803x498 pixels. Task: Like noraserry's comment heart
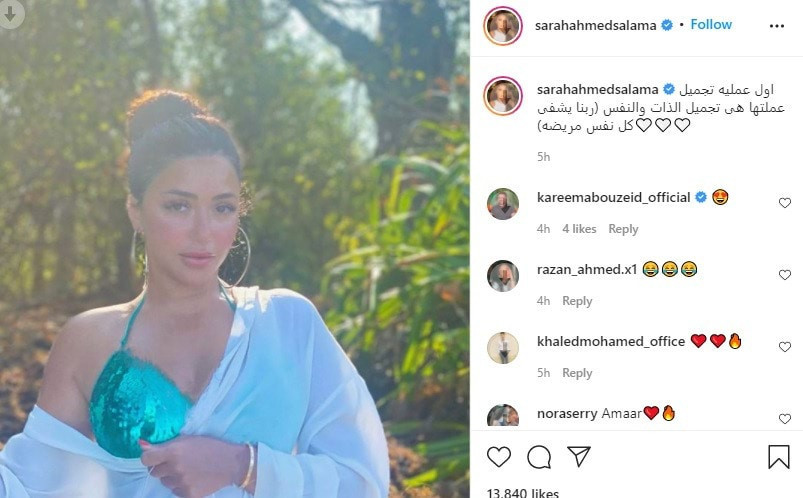pos(785,419)
